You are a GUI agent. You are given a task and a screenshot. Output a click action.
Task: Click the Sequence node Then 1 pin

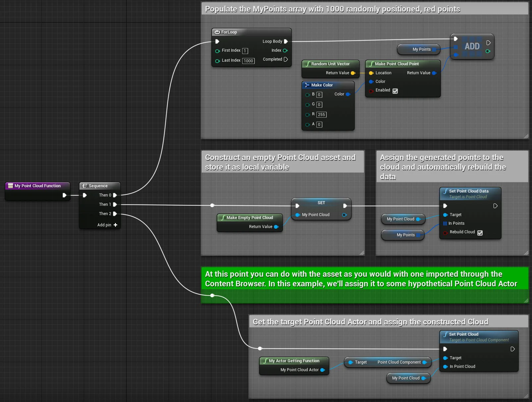coord(115,204)
